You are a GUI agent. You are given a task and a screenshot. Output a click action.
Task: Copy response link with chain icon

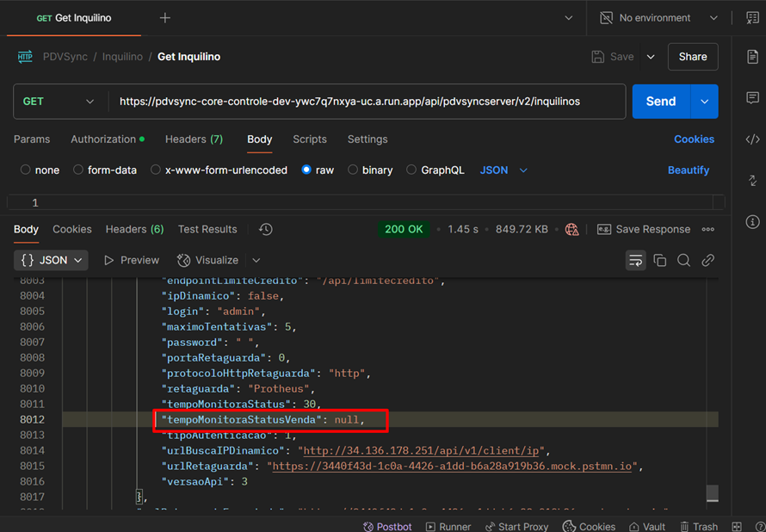707,260
